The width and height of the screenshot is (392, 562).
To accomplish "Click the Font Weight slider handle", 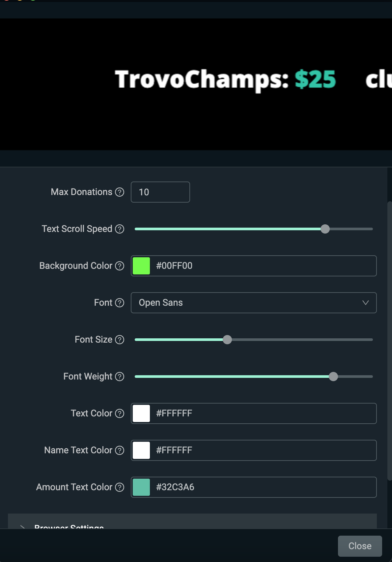I will pos(333,377).
